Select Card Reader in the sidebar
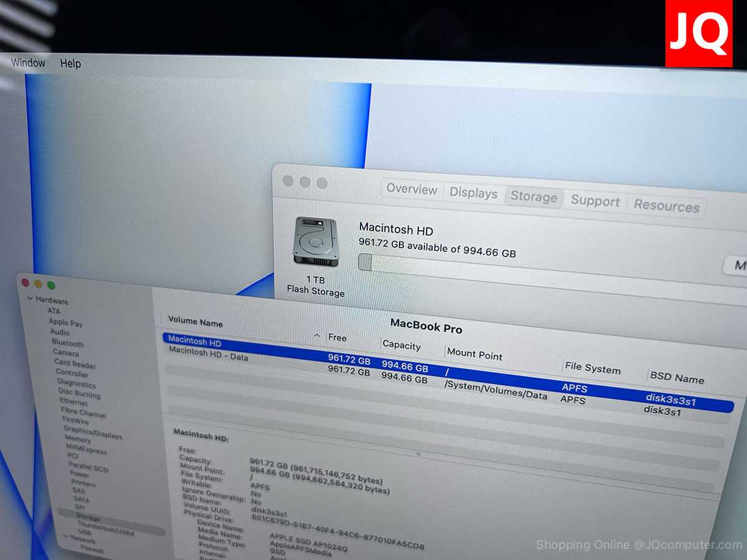This screenshot has height=560, width=747. click(75, 364)
